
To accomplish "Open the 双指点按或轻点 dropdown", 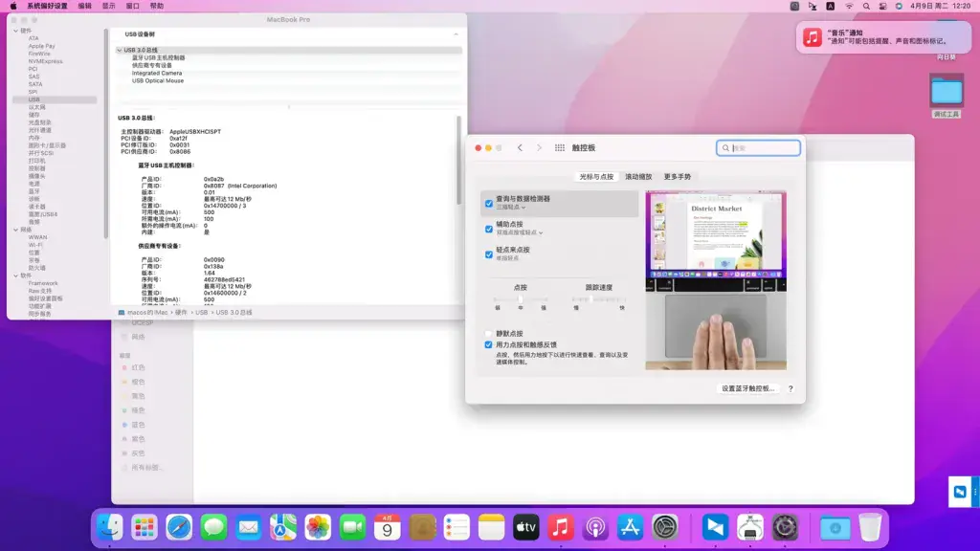I will tap(520, 232).
